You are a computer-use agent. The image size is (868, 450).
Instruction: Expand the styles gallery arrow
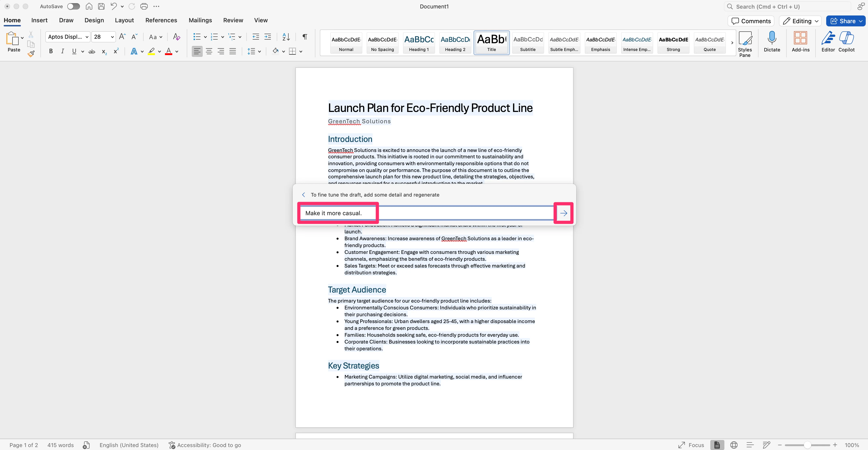732,43
